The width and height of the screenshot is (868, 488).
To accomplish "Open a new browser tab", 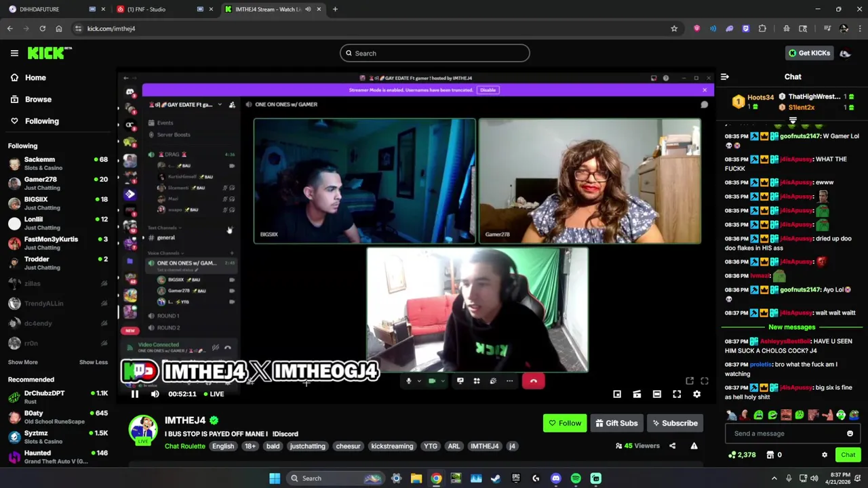I will coord(335,9).
